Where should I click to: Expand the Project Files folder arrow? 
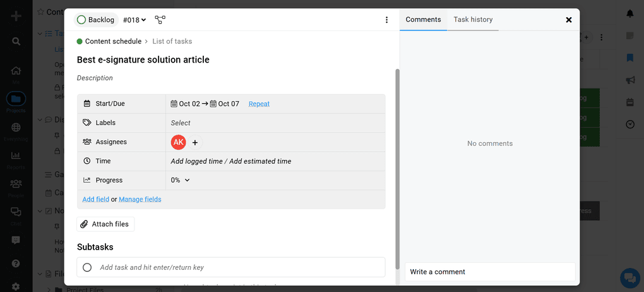point(49,289)
